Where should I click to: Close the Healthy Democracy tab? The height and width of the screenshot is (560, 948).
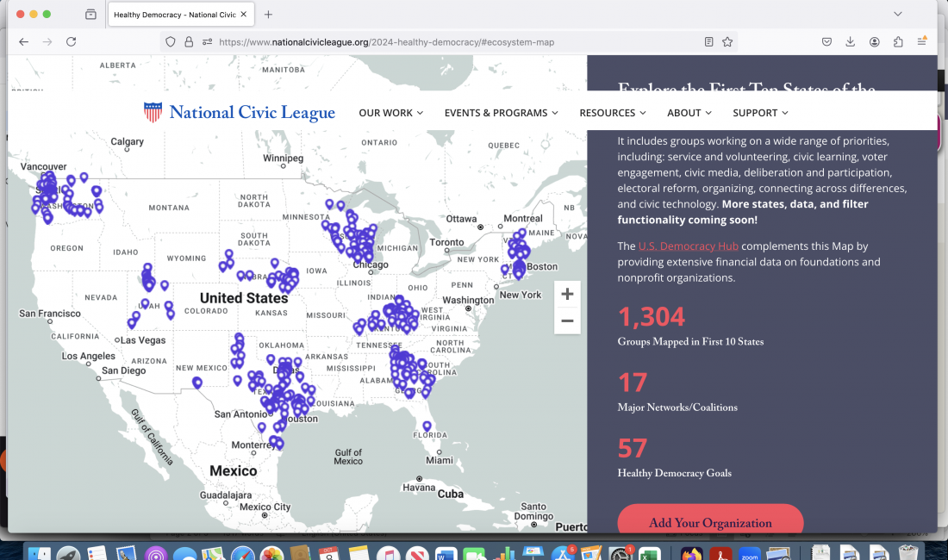point(244,14)
